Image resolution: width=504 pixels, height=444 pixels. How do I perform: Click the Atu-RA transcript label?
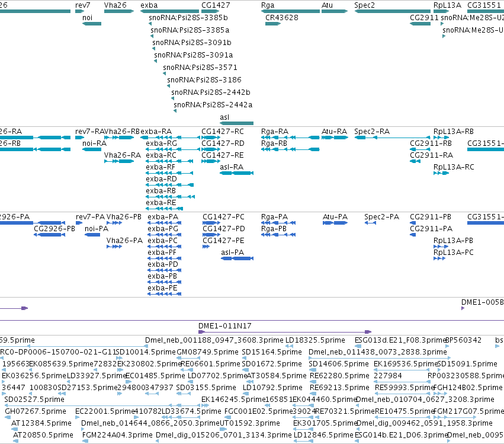point(334,131)
